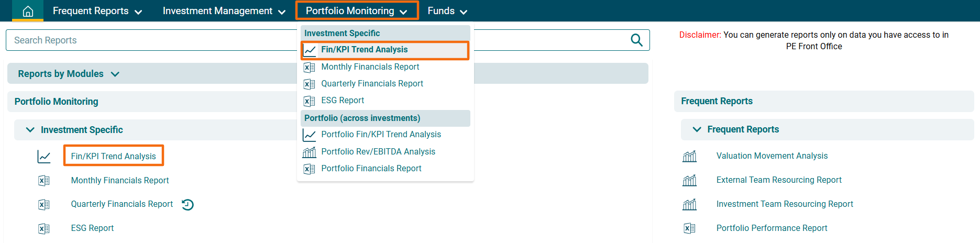Click the External Team Resourcing Report icon
This screenshot has height=243, width=980.
[x=689, y=180]
